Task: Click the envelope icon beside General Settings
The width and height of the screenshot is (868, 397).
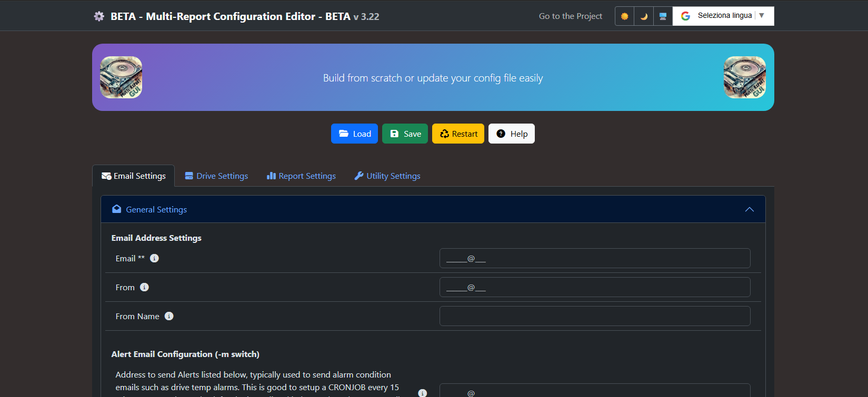Action: (117, 209)
